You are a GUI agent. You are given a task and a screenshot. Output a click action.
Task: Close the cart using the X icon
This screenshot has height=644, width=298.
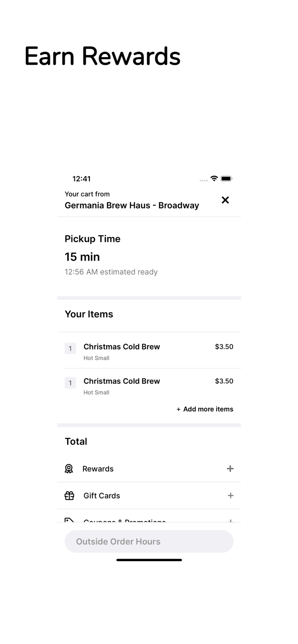(x=225, y=200)
